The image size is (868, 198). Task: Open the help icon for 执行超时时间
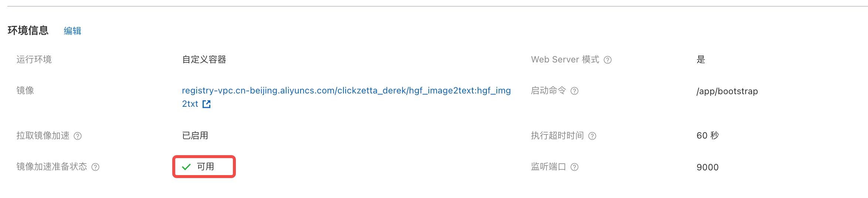pyautogui.click(x=592, y=136)
